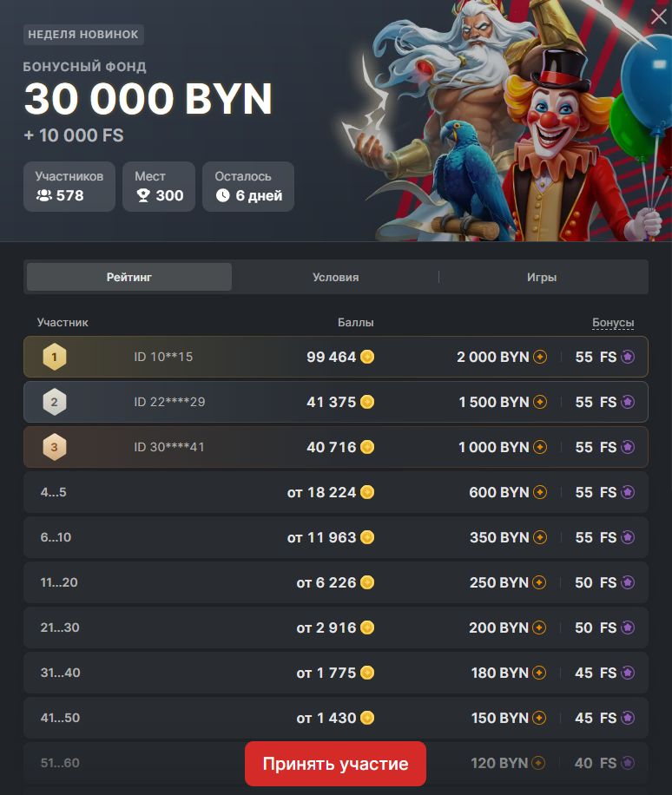Select the Рейтинг tab
The width and height of the screenshot is (672, 795).
pos(129,278)
